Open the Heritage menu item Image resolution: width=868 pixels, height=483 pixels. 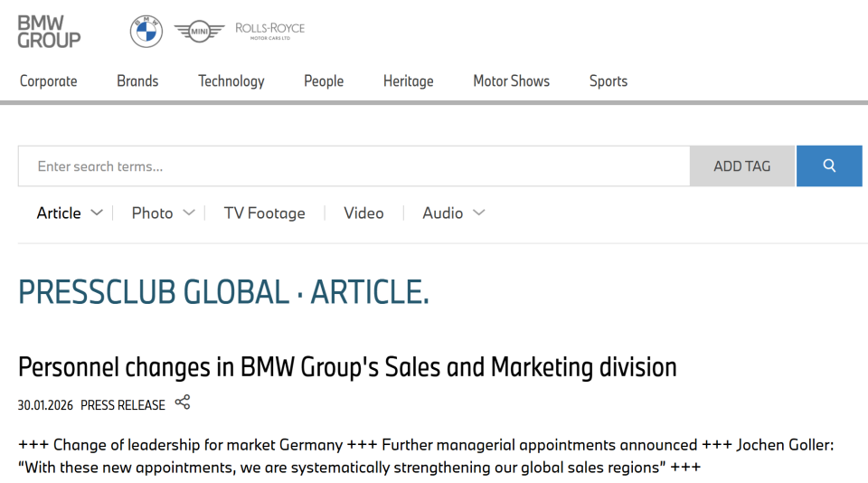click(x=409, y=81)
